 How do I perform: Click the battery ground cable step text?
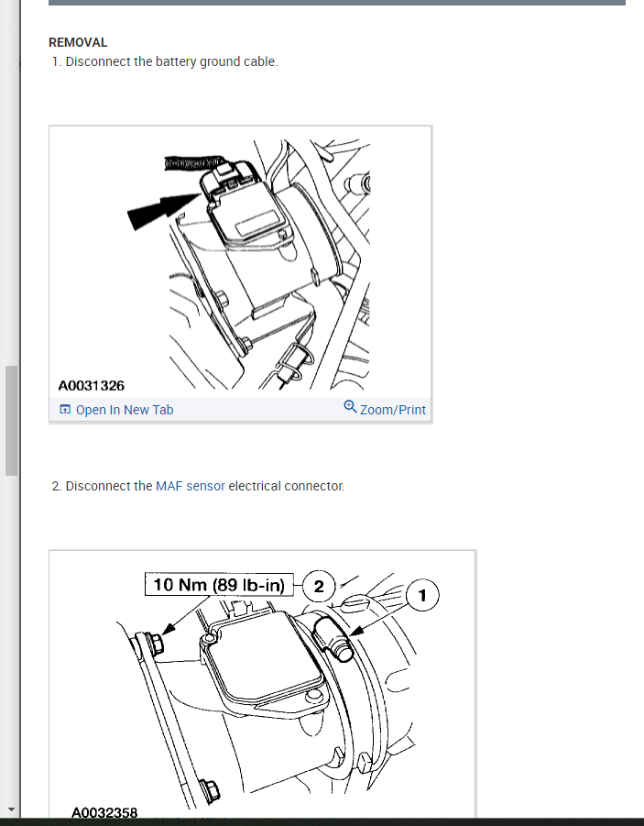tap(165, 61)
